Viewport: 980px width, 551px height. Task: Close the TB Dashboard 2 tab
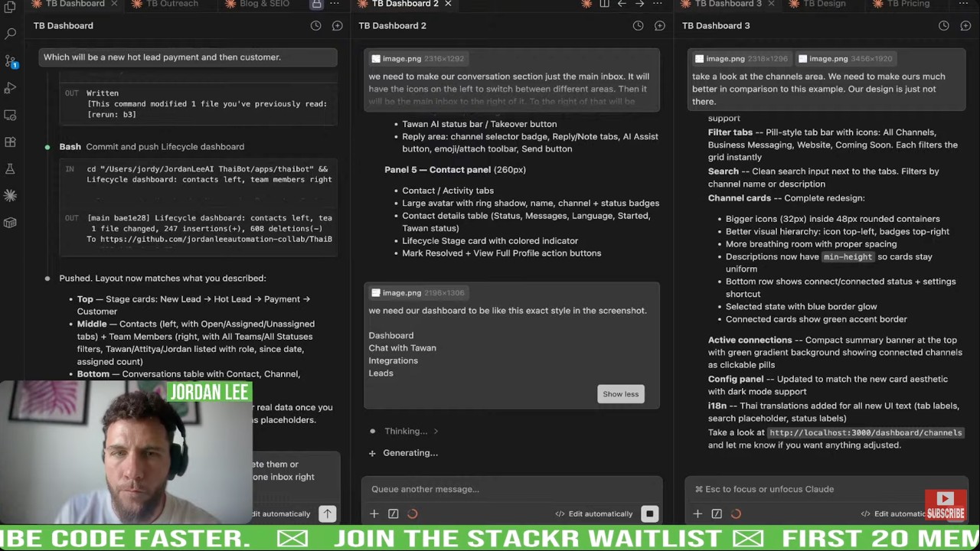click(x=448, y=4)
